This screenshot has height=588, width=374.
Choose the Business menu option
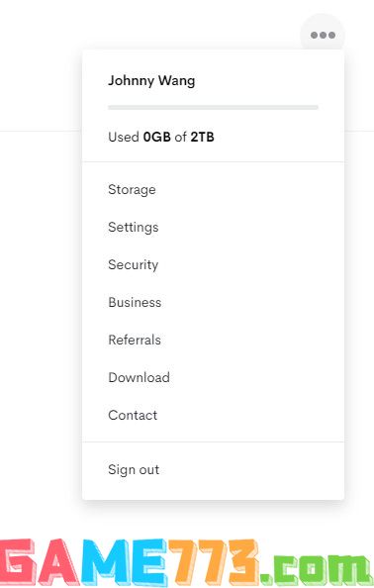tap(135, 302)
